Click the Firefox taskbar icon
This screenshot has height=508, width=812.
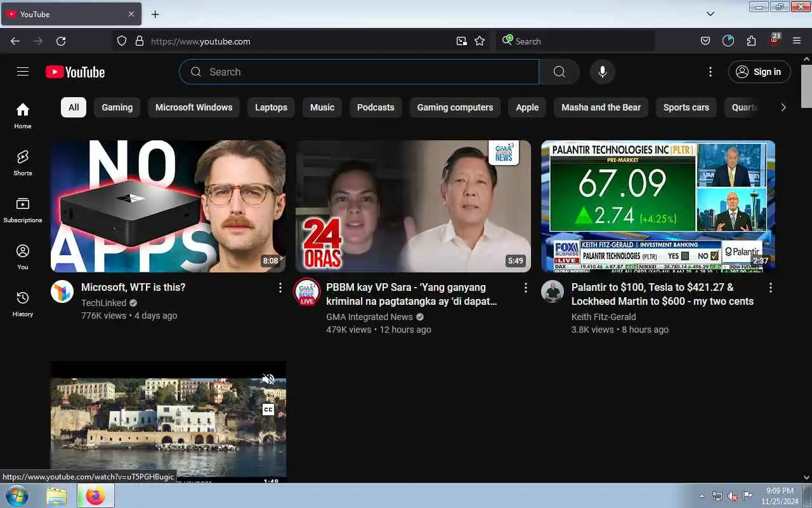(96, 496)
